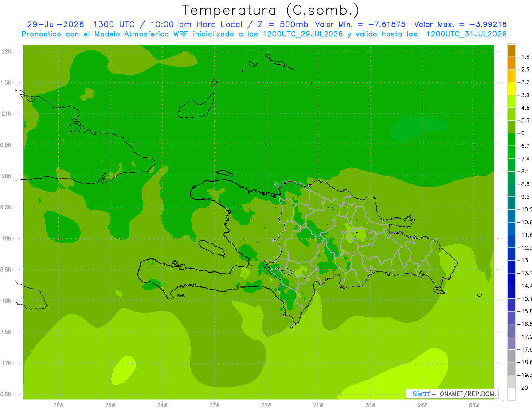This screenshot has height=411, width=532.
Task: Click the 'Valor Max. = -3.99218' readout
Action: 460,24
